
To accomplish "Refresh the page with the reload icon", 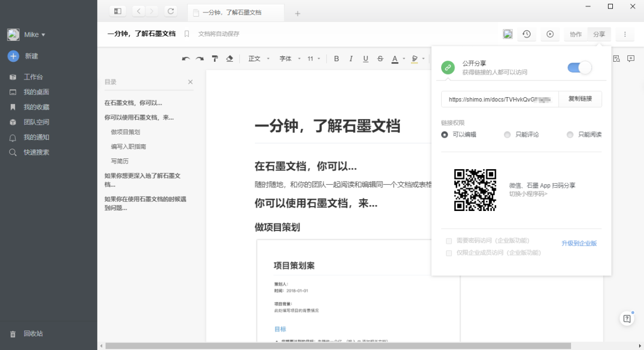I will [171, 11].
